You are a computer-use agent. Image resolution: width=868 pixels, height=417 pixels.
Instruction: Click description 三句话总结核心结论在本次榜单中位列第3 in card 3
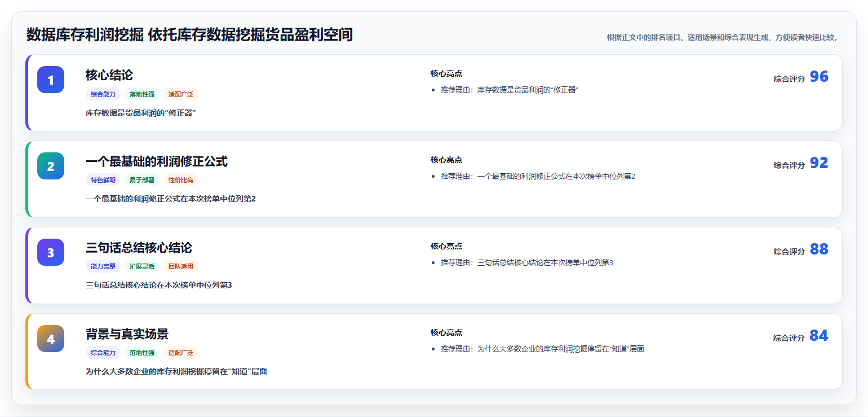pos(159,285)
